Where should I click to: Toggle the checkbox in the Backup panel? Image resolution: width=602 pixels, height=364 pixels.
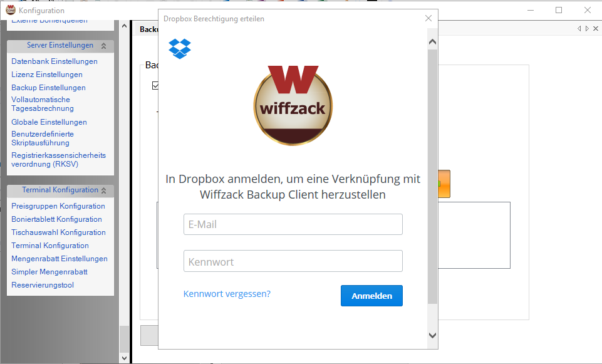(x=155, y=86)
